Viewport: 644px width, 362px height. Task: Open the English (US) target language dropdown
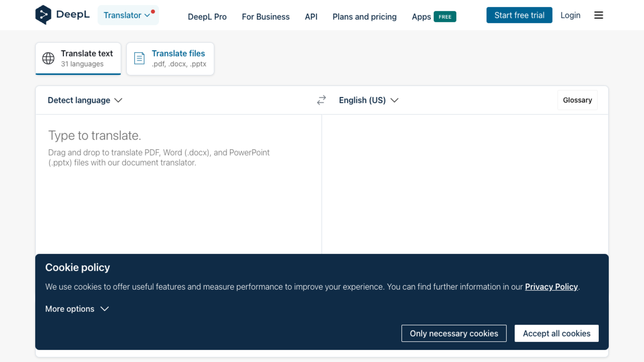coord(368,100)
